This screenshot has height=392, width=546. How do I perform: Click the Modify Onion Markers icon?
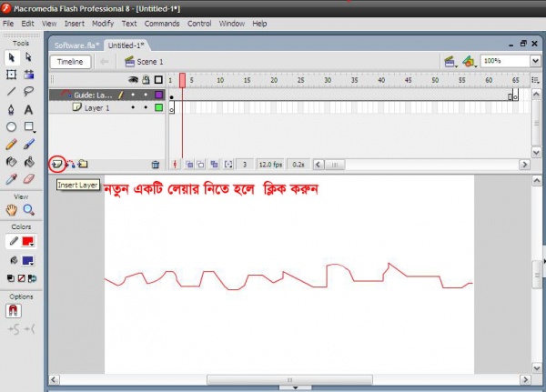pyautogui.click(x=228, y=165)
